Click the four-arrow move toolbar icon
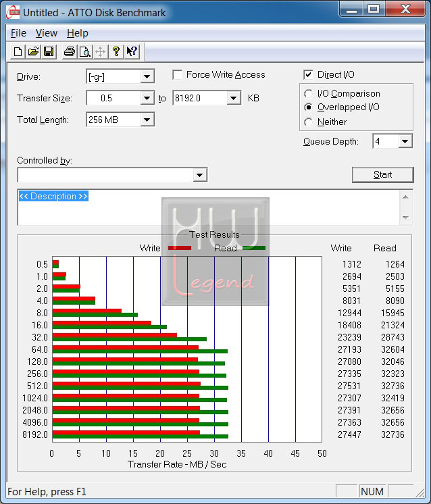Image resolution: width=431 pixels, height=504 pixels. click(x=100, y=51)
